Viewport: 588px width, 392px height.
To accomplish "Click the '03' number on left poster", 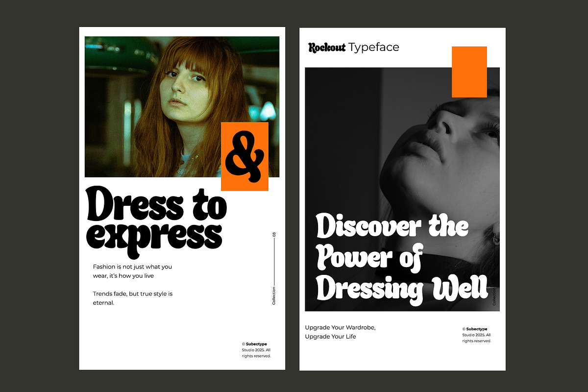I will click(274, 235).
